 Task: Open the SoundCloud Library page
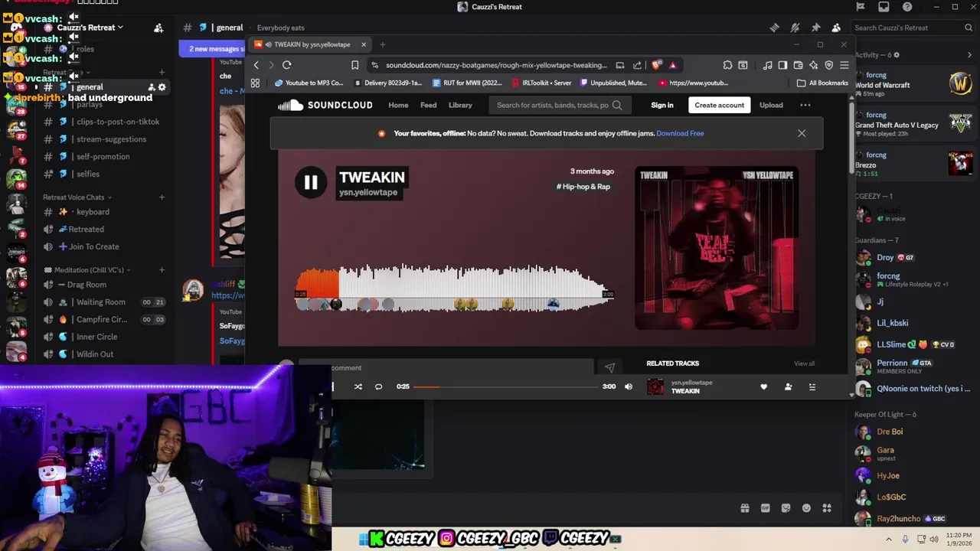tap(460, 105)
